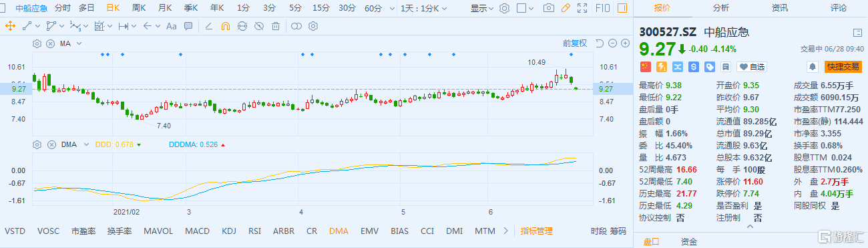Image resolution: width=868 pixels, height=248 pixels.
Task: Open the 分析 analysis tab
Action: (721, 8)
